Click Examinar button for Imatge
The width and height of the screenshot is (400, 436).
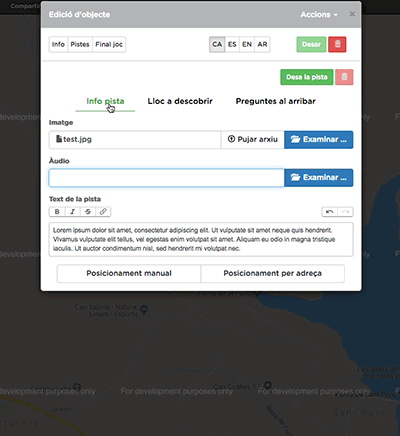(x=319, y=139)
